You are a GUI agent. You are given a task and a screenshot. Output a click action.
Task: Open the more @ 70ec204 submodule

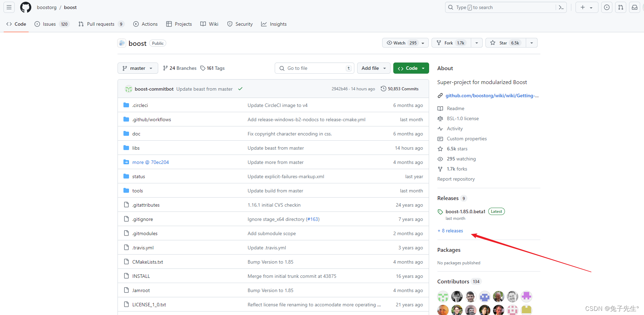(151, 162)
